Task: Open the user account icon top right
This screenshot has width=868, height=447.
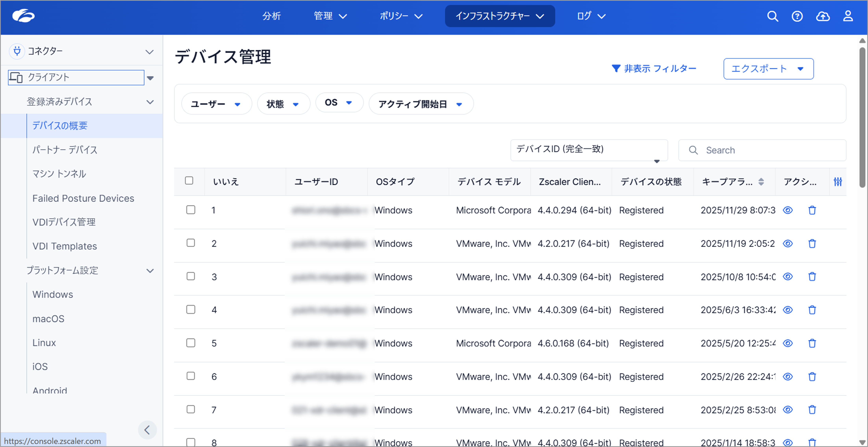Action: tap(849, 16)
